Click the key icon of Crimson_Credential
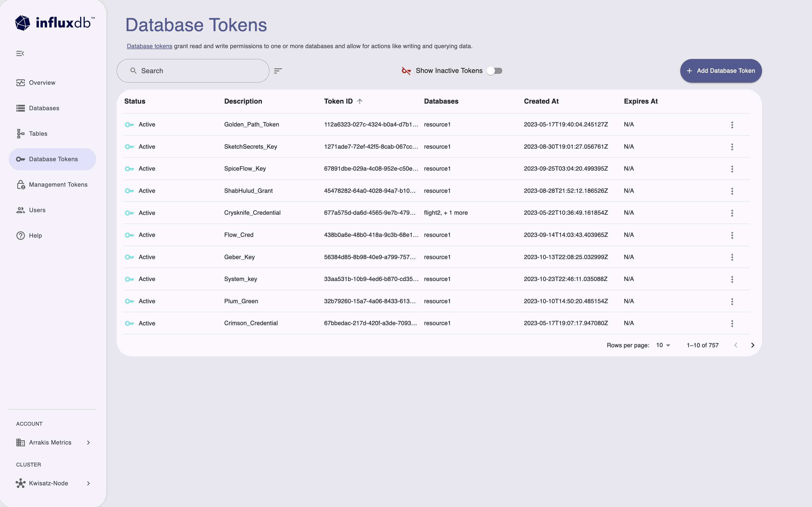Image resolution: width=812 pixels, height=507 pixels. coord(129,324)
